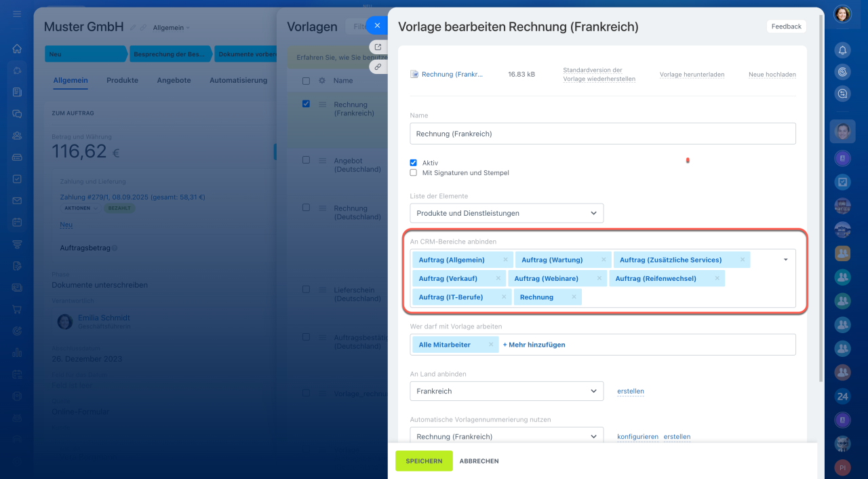Remove the Alle Mitarbeiter access tag
Viewport: 868px width, 479px height.
click(491, 345)
